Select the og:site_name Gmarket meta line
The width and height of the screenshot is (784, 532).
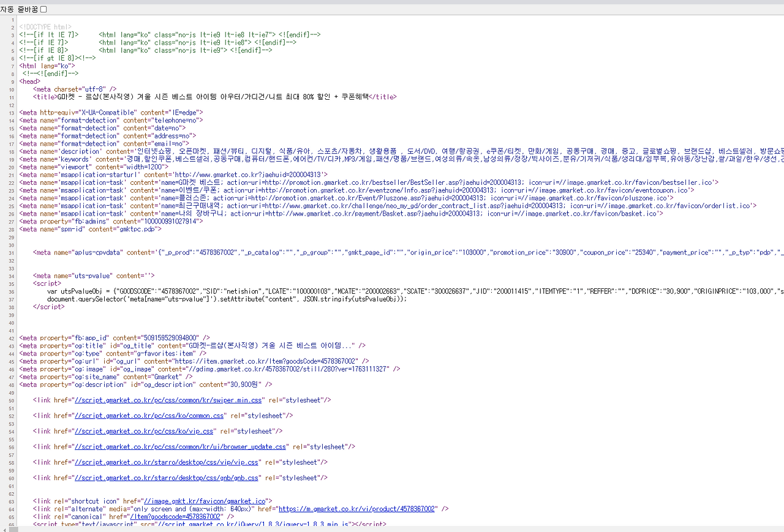pyautogui.click(x=106, y=377)
